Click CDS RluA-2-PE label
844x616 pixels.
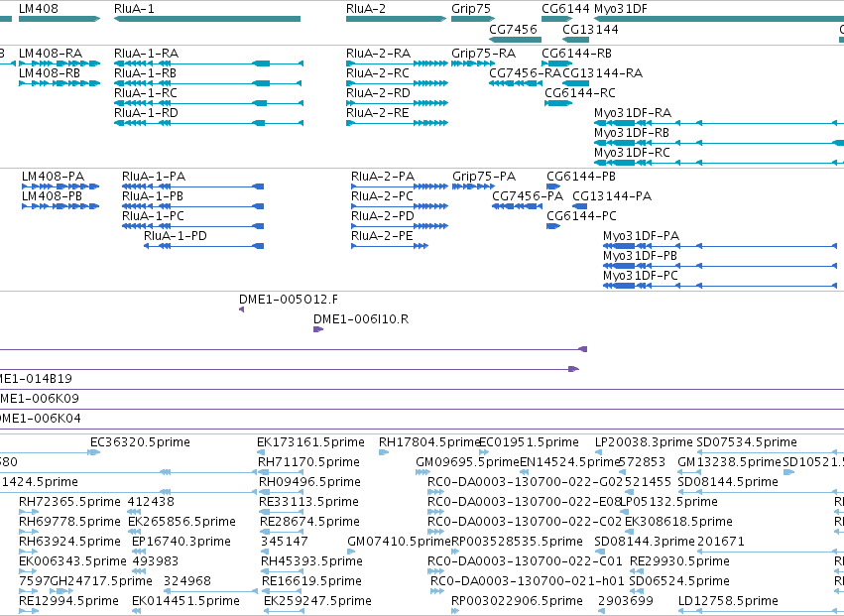382,236
